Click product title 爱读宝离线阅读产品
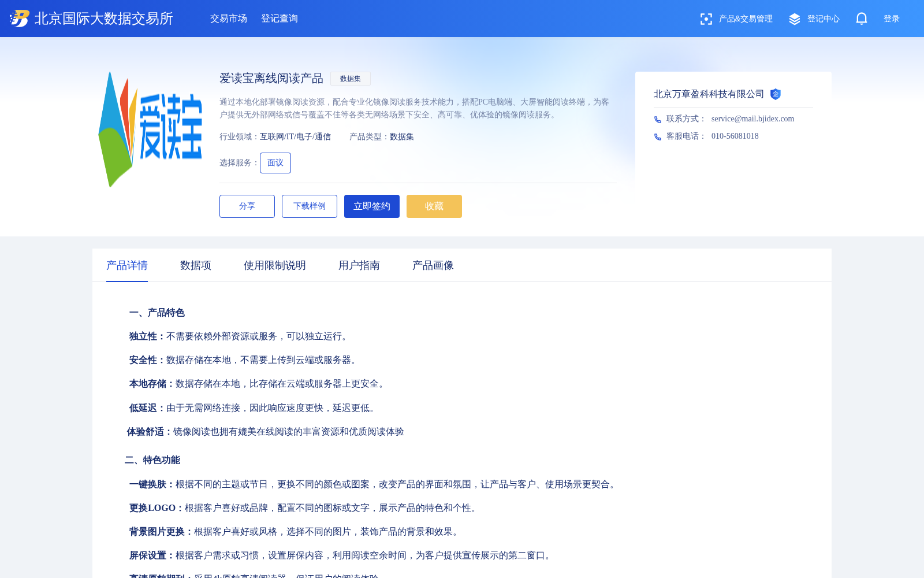Viewport: 924px width, 578px height. [271, 79]
